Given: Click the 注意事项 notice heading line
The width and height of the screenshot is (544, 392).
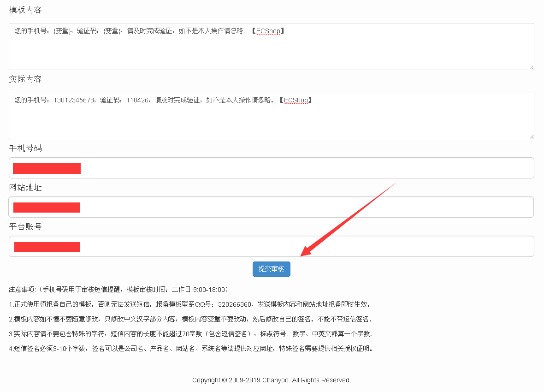Looking at the screenshot, I should (118, 290).
